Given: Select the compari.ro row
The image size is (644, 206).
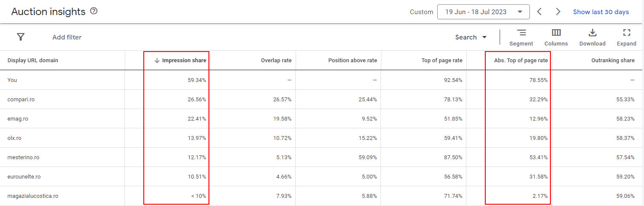Looking at the screenshot, I should pos(21,100).
